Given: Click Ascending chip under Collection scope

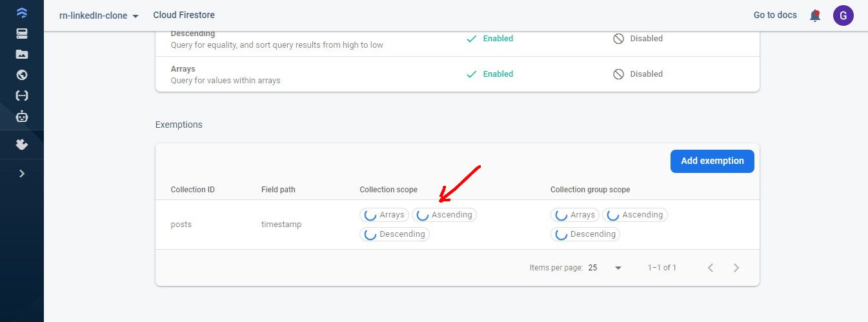Looking at the screenshot, I should point(444,215).
